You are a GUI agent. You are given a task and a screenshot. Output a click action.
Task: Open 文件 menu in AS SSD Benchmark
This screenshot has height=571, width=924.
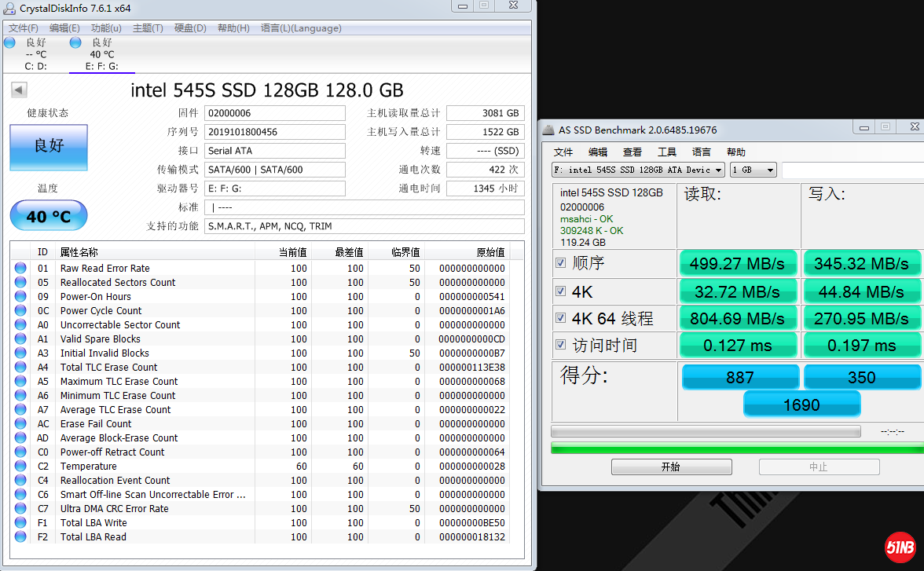pyautogui.click(x=563, y=152)
